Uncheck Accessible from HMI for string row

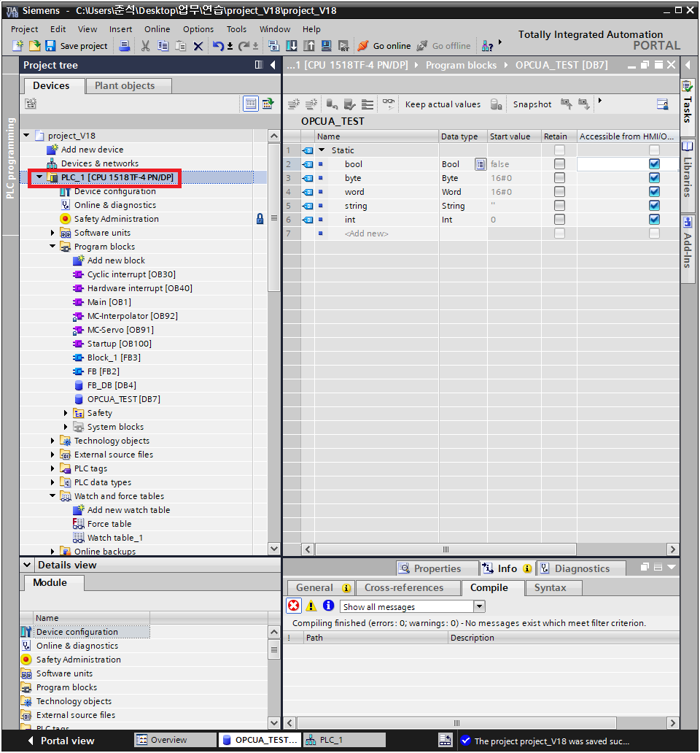pyautogui.click(x=654, y=206)
